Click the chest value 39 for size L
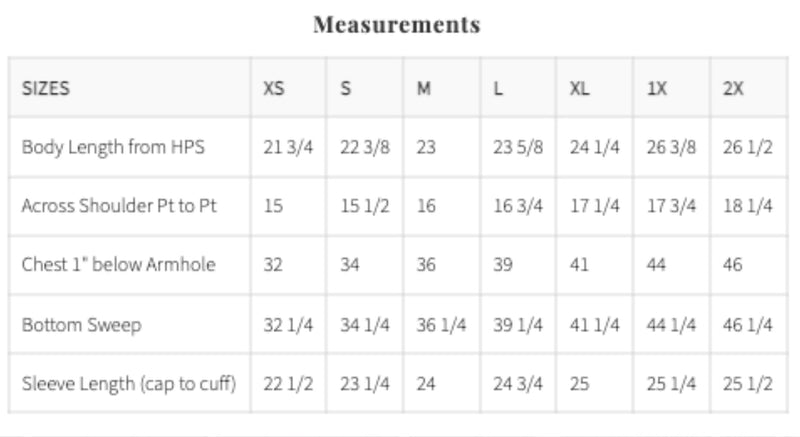Image resolution: width=800 pixels, height=437 pixels. click(x=503, y=265)
